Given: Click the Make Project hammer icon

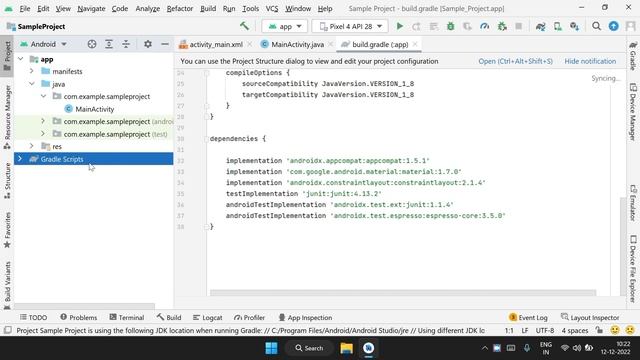Looking at the screenshot, I should click(244, 26).
